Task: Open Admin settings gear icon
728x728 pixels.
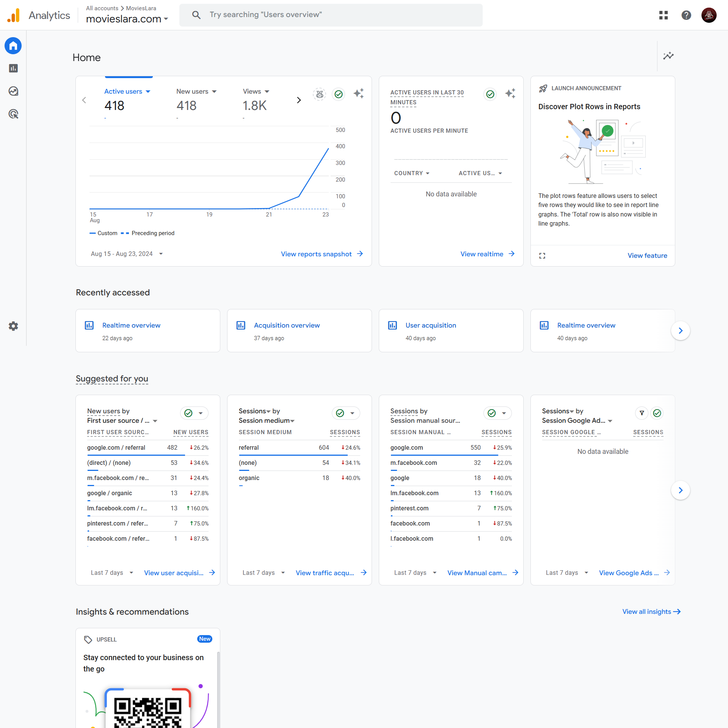Action: click(x=13, y=326)
